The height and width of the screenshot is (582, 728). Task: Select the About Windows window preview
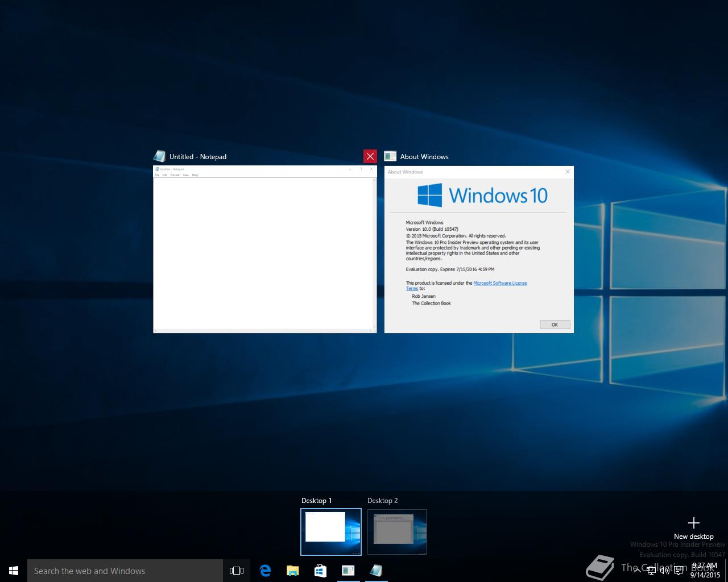tap(479, 250)
